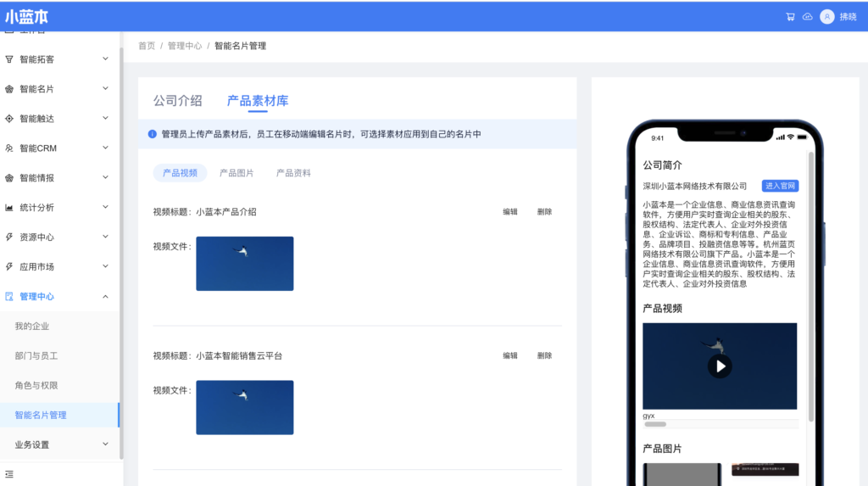This screenshot has height=486, width=868.
Task: Select the 产品图片 sub-tab
Action: (x=236, y=173)
